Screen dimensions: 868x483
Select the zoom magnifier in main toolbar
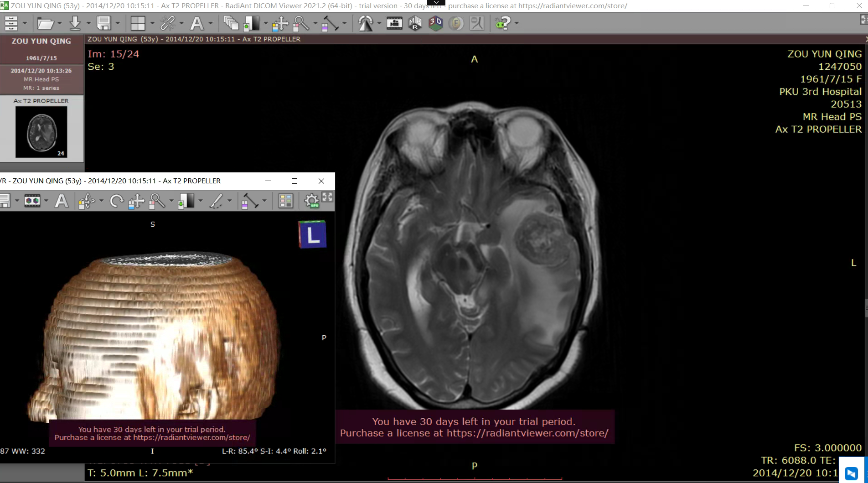301,23
